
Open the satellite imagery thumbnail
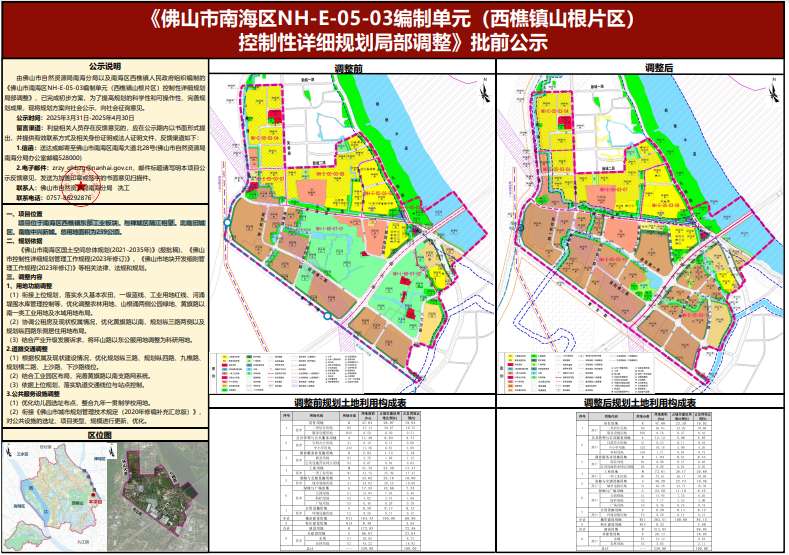click(x=159, y=497)
